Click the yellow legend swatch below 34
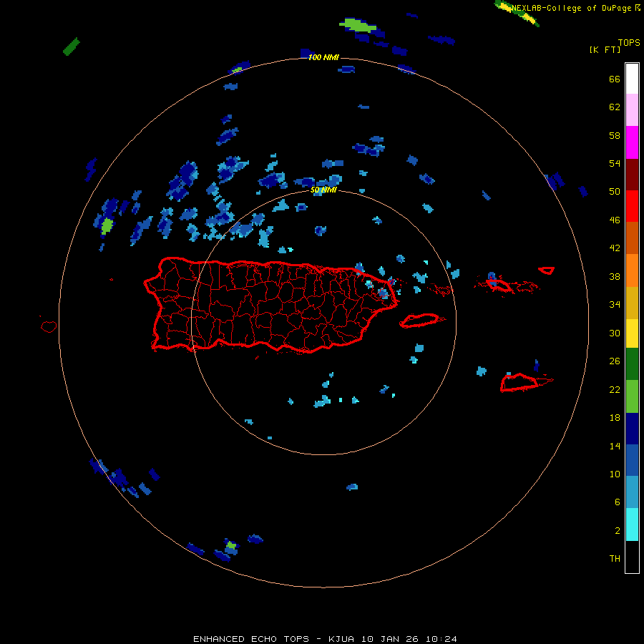Image resolution: width=644 pixels, height=644 pixels. (632, 333)
